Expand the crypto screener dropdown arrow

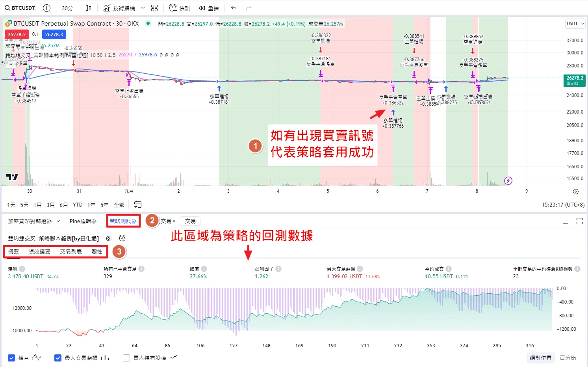(58, 221)
